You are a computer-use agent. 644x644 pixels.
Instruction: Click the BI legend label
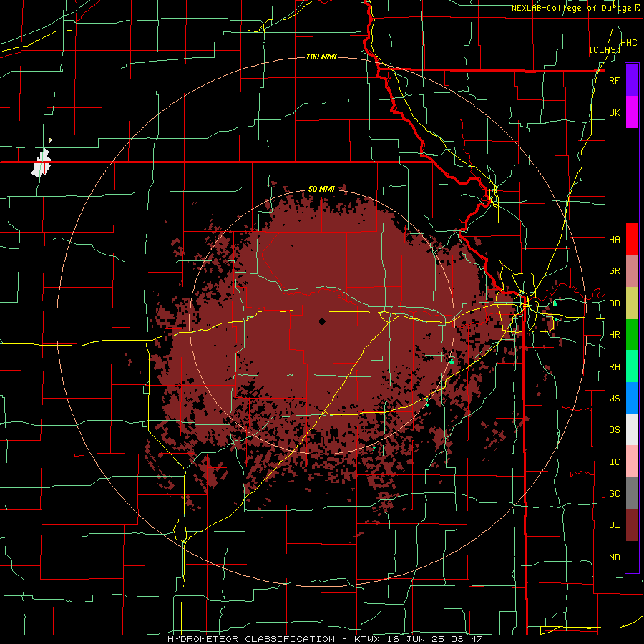tap(614, 525)
